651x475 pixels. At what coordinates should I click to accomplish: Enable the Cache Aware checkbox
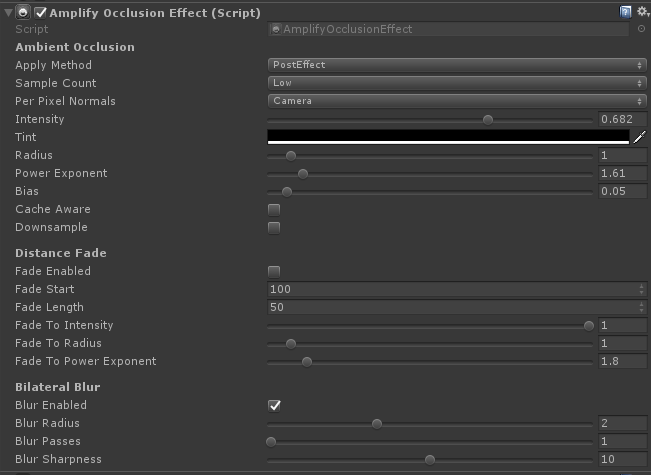(x=274, y=210)
